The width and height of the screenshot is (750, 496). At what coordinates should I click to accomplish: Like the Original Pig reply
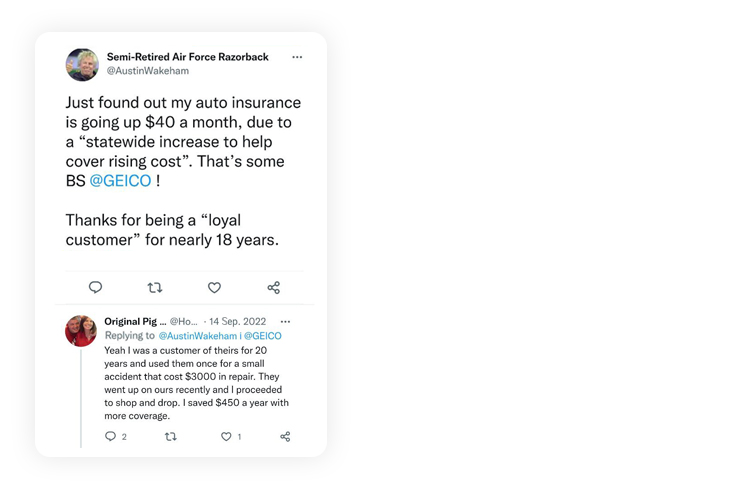226,437
